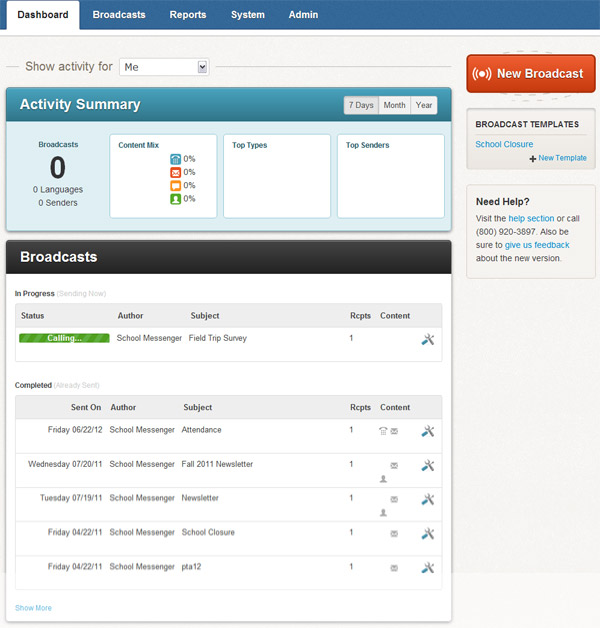
Task: Switch the activity summary to Year
Action: [x=424, y=105]
